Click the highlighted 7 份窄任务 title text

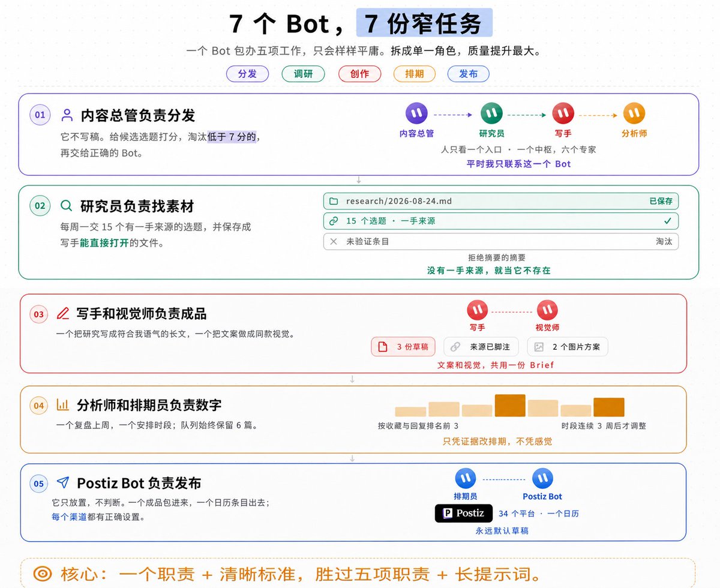pos(424,23)
